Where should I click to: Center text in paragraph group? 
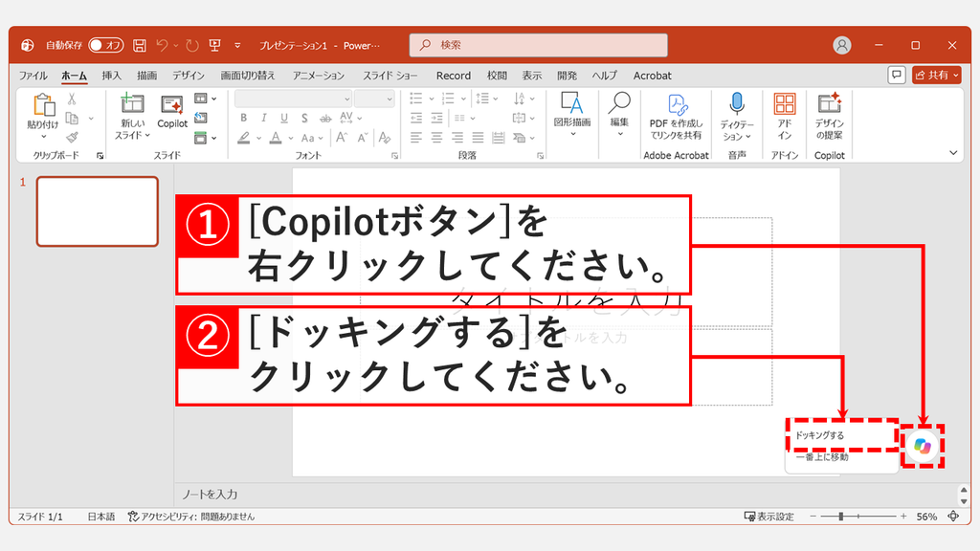(436, 138)
